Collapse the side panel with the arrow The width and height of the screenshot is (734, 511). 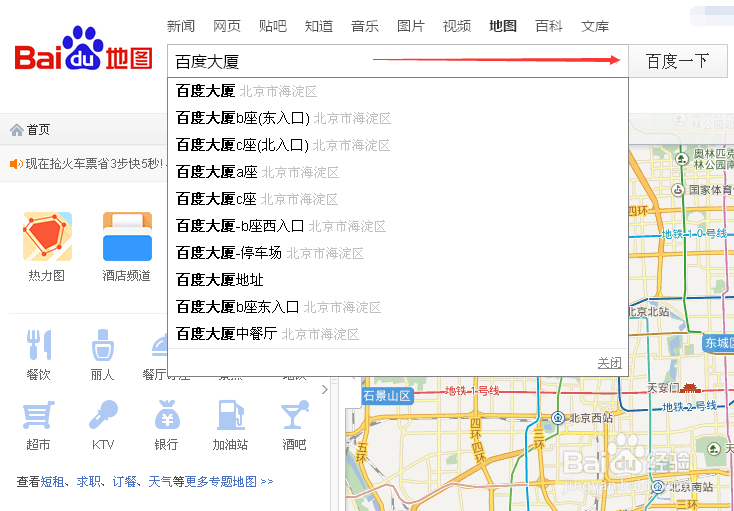(325, 389)
